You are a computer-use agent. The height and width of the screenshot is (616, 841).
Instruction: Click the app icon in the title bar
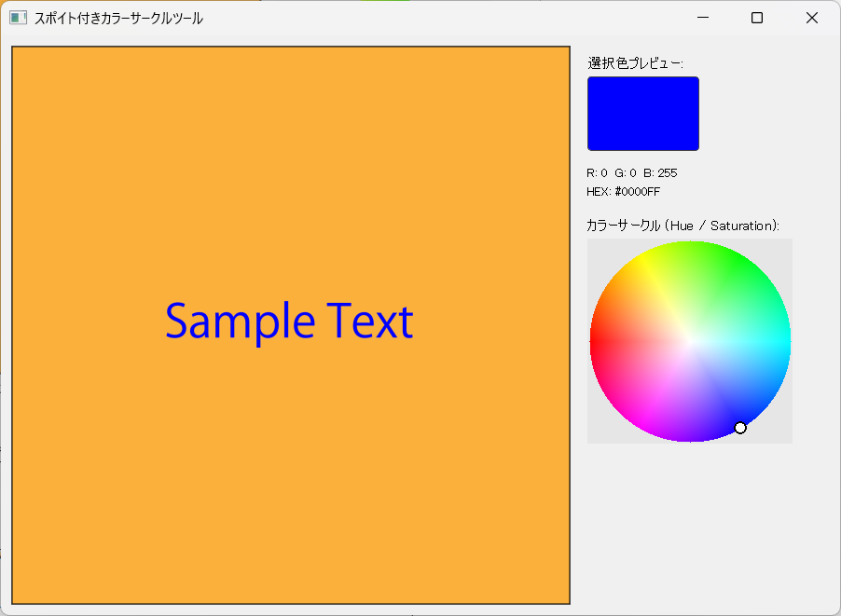(x=18, y=18)
